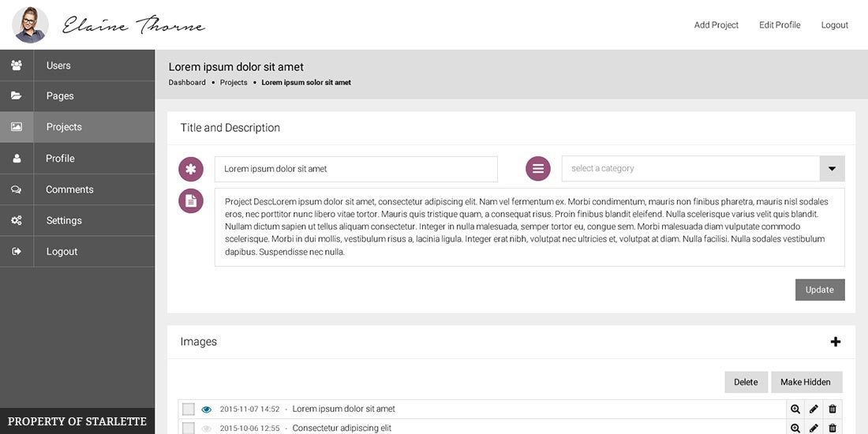
Task: Click the Pages folder icon
Action: click(x=17, y=95)
